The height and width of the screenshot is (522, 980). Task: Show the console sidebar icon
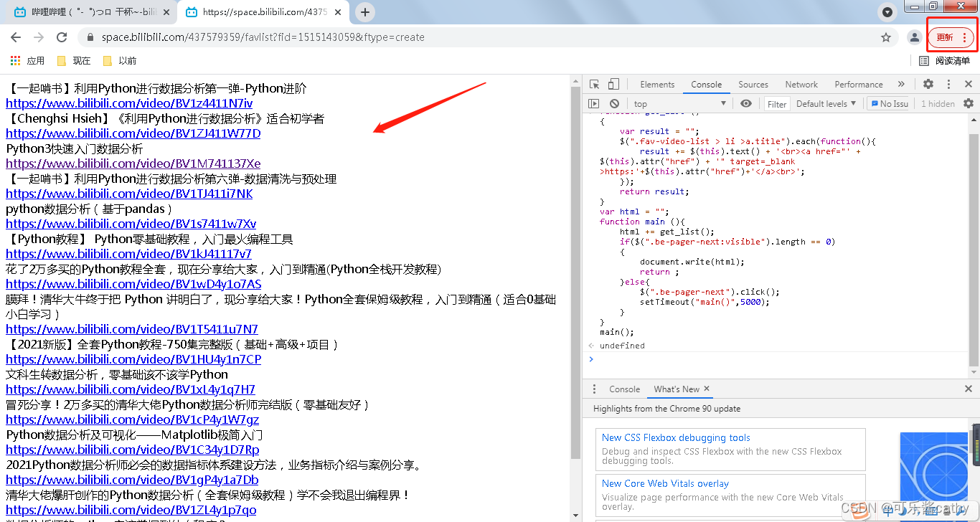[593, 104]
